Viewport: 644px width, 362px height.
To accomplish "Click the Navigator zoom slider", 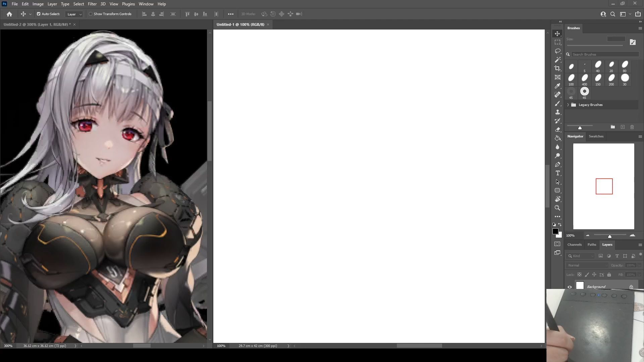I will [x=610, y=236].
